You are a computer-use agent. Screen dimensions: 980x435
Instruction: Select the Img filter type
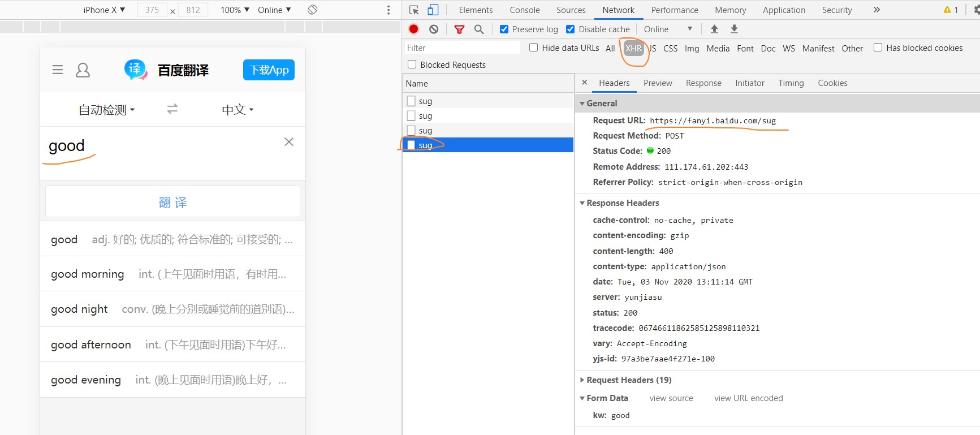click(692, 49)
